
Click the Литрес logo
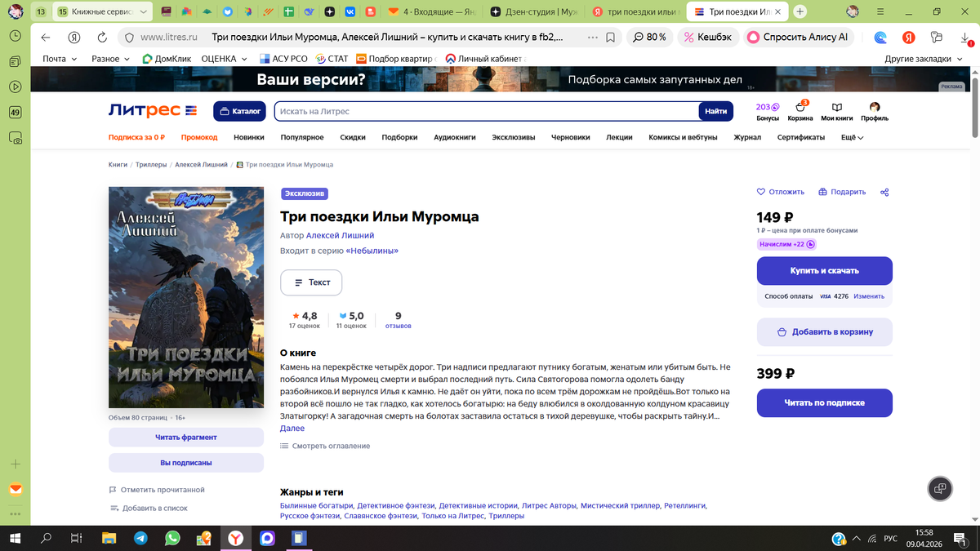(x=152, y=110)
